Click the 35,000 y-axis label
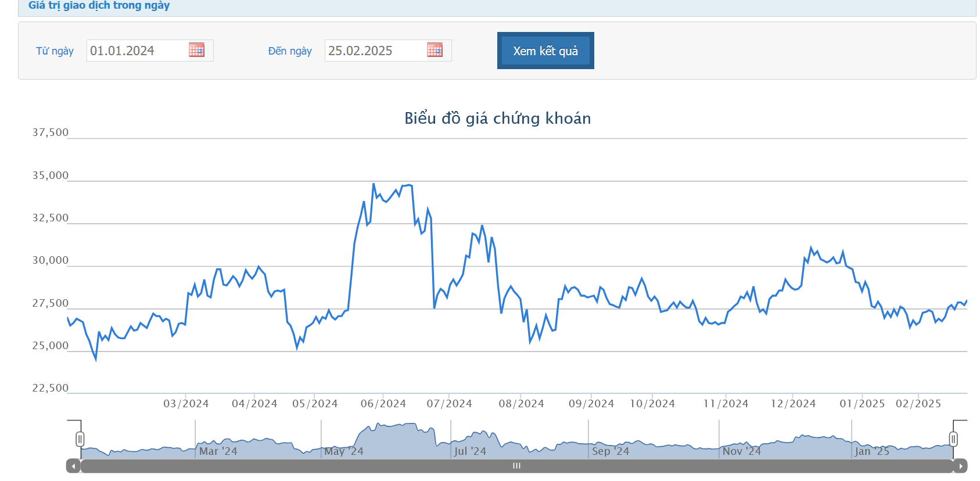Viewport: 980px width, 481px height. click(x=50, y=175)
